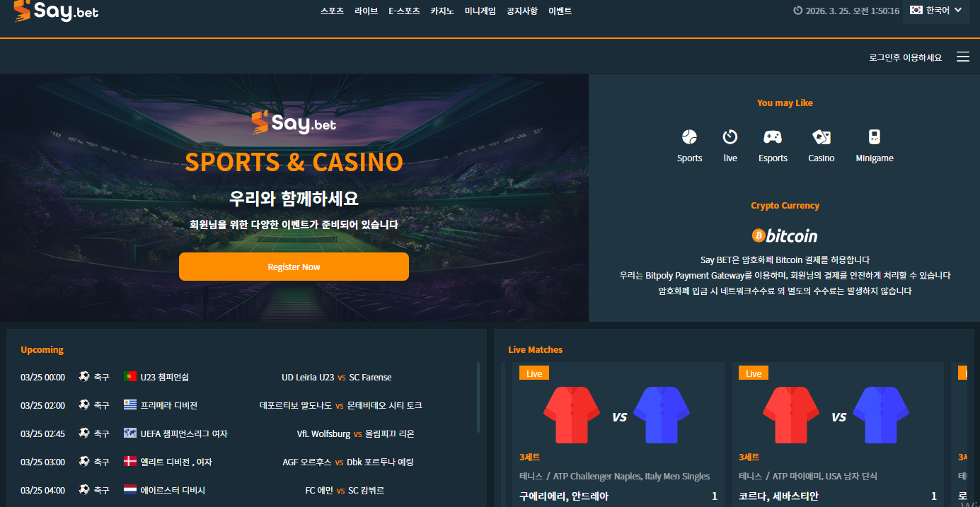Open the 이벤트 menu item

click(x=560, y=11)
